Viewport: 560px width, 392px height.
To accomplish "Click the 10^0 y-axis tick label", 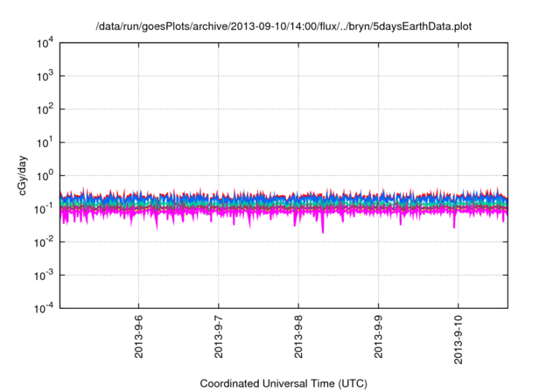I will [x=45, y=176].
